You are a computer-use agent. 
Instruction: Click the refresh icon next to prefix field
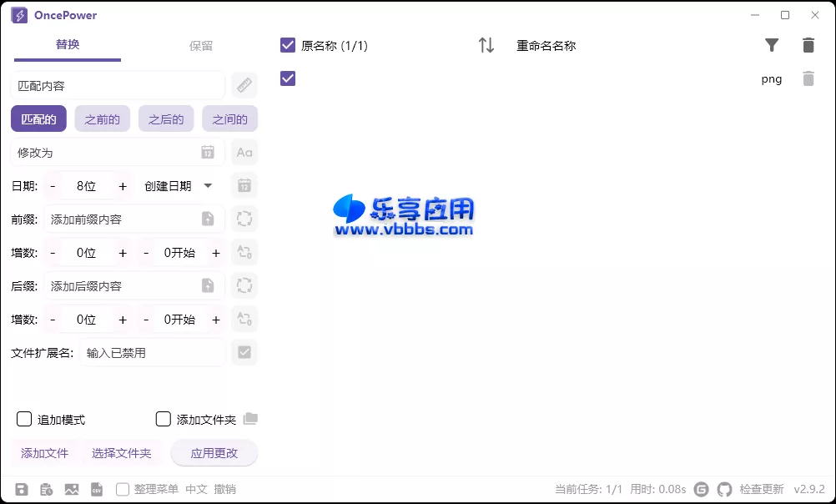tap(244, 219)
